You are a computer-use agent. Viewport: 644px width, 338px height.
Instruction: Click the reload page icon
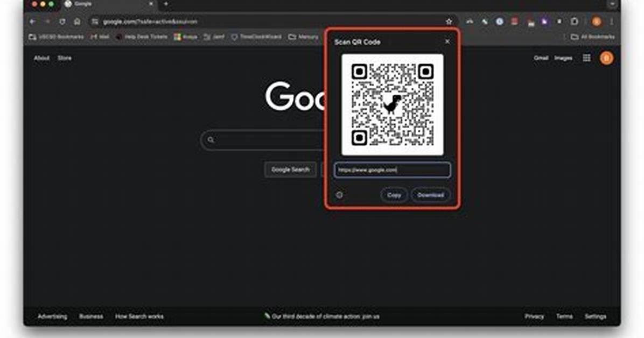click(x=62, y=22)
